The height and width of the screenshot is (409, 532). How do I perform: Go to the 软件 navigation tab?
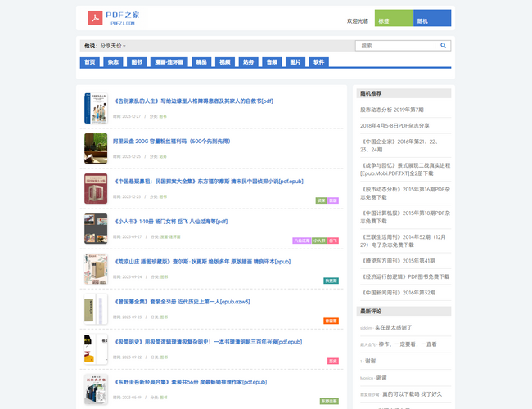pyautogui.click(x=318, y=62)
